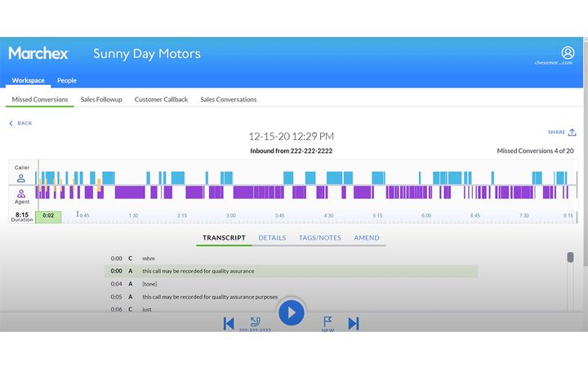The width and height of the screenshot is (588, 368).
Task: Jump to 7:30 on the timeline
Action: 523,216
